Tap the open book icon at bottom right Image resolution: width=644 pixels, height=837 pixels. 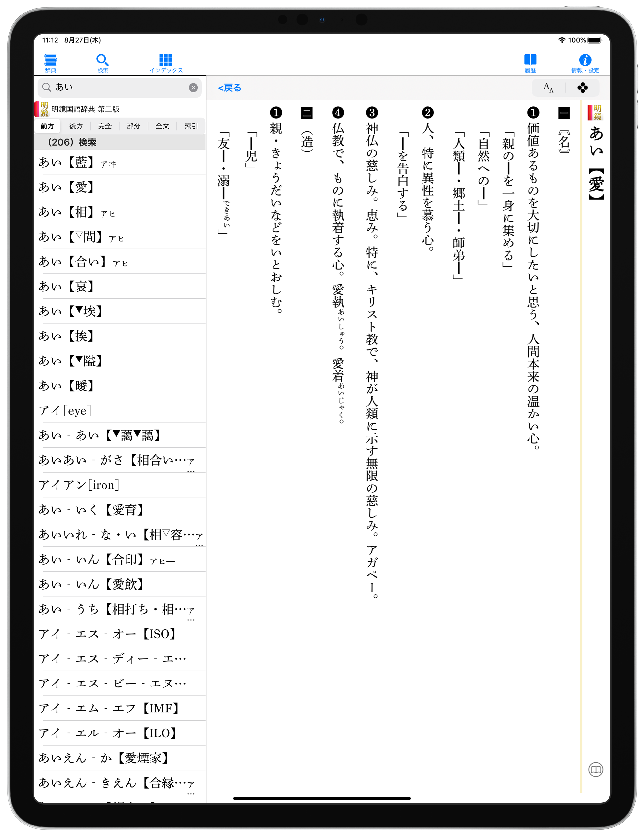click(x=596, y=769)
